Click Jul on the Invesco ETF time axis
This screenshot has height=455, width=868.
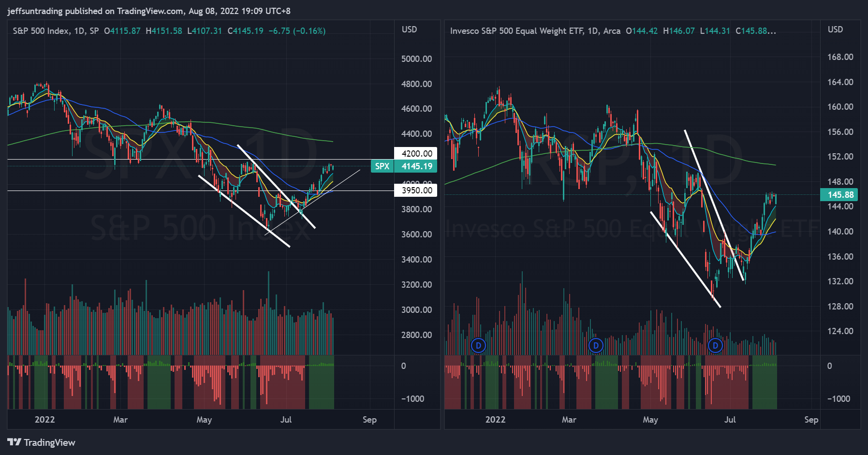pos(730,420)
